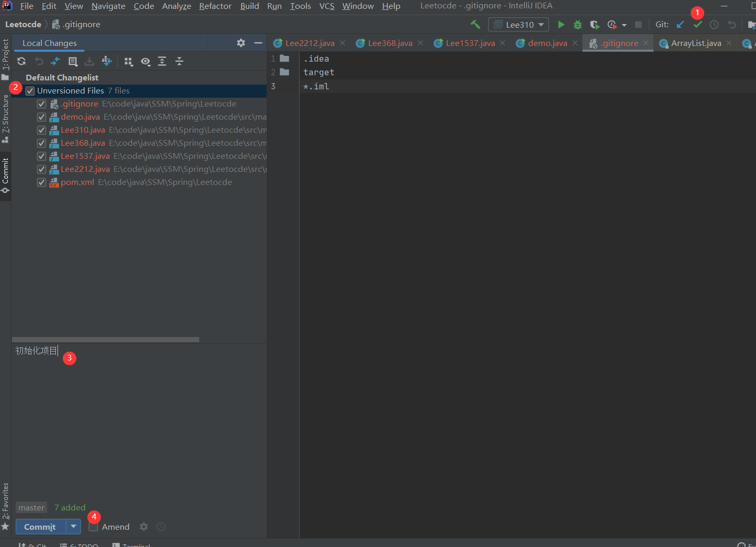Click the Move to changelist icon
756x547 pixels.
[x=107, y=61]
